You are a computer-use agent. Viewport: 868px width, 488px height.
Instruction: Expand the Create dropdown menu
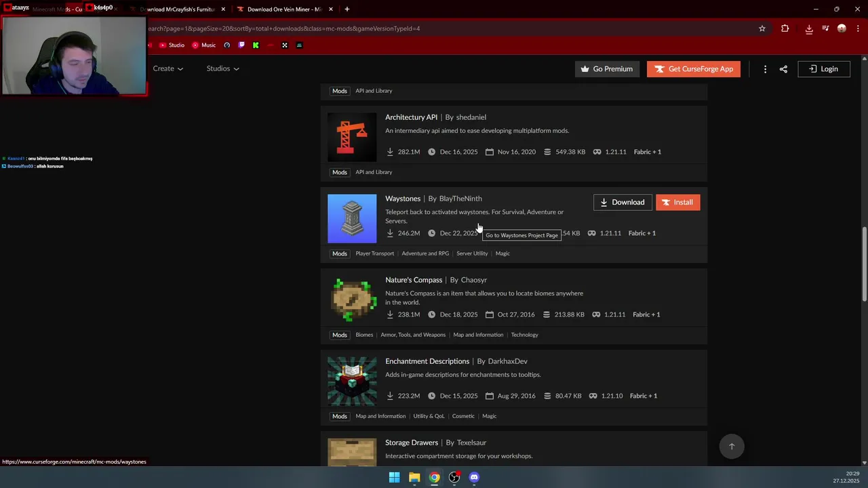pos(168,68)
